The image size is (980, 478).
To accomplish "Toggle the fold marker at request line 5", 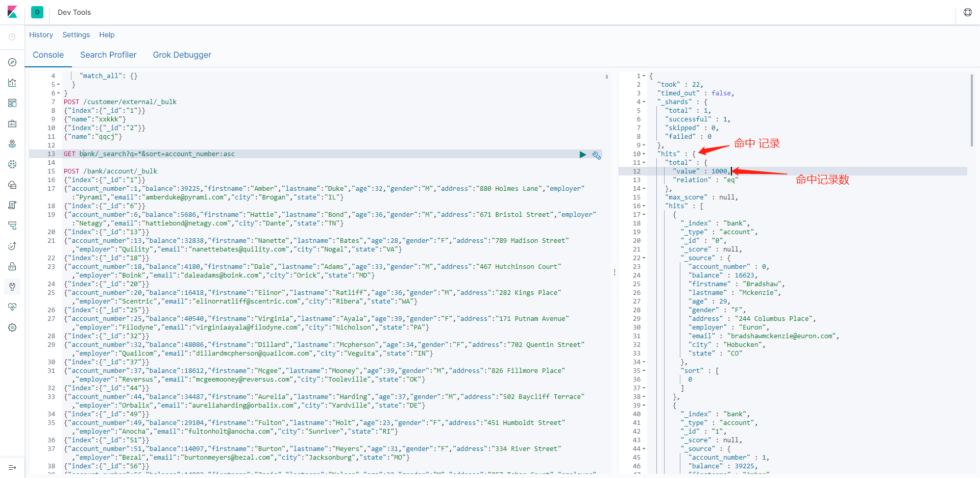I will coord(59,85).
